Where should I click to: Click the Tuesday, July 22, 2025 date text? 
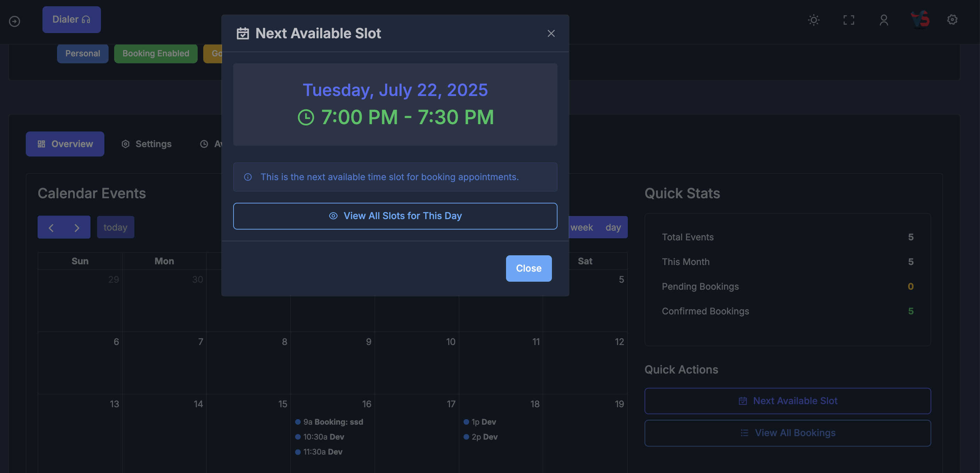click(x=395, y=90)
